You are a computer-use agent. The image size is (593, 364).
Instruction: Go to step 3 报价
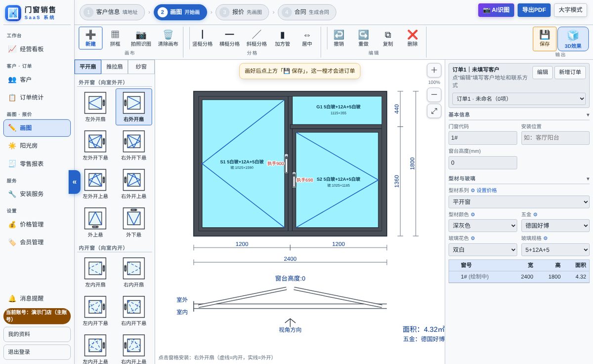pyautogui.click(x=242, y=12)
